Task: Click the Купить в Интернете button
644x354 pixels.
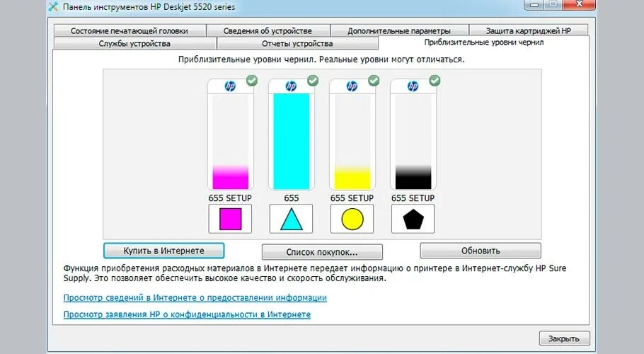Action: pyautogui.click(x=164, y=251)
